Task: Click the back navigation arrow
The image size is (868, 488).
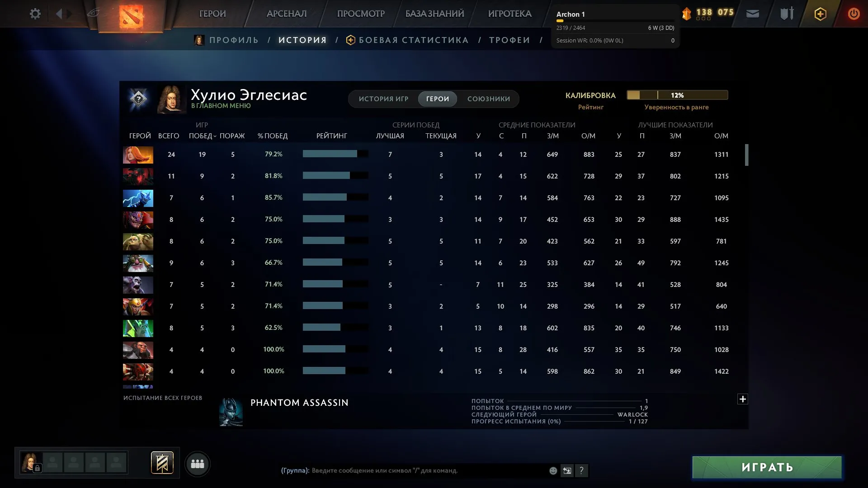Action: 59,14
